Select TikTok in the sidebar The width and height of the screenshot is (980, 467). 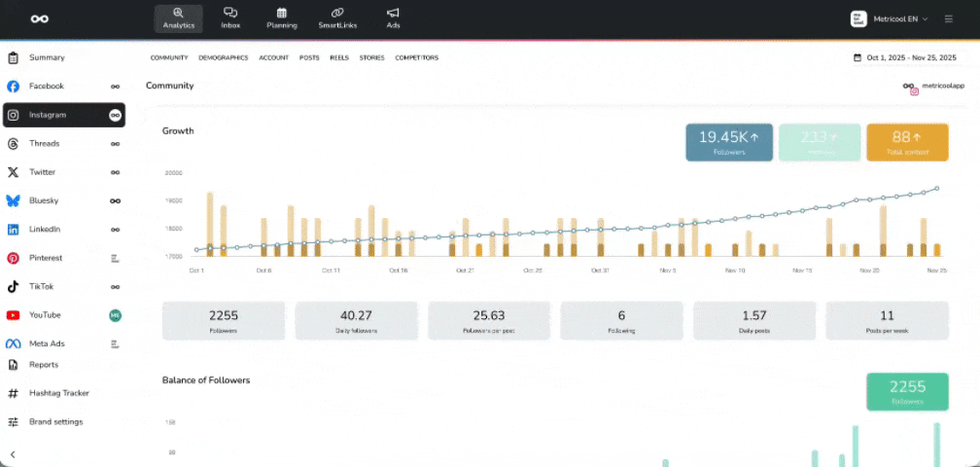pyautogui.click(x=42, y=287)
